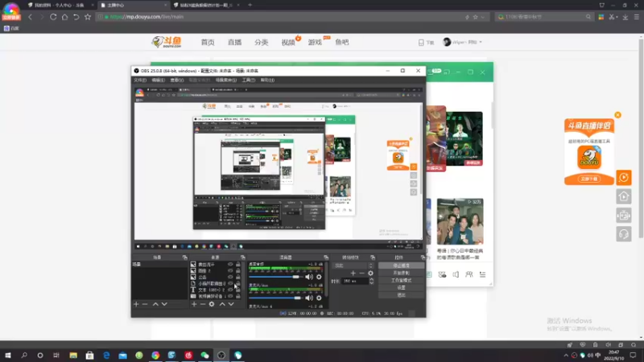Open OBS 编辑(E) menu

pyautogui.click(x=158, y=80)
